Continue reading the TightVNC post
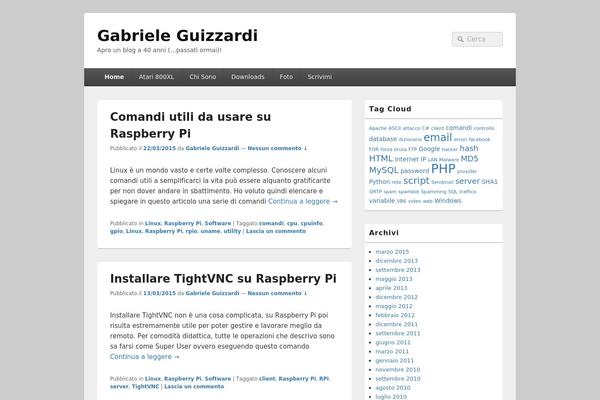This screenshot has width=600, height=400. [144, 357]
